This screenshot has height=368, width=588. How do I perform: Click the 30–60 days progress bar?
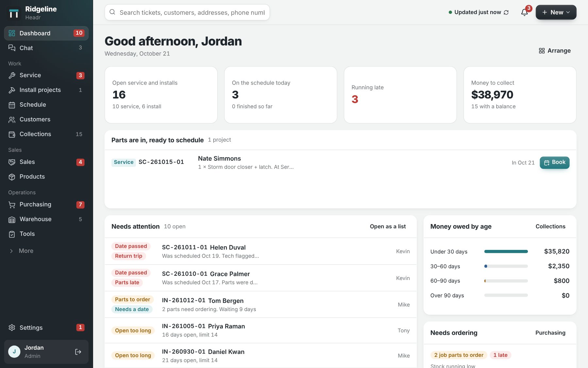click(x=506, y=266)
